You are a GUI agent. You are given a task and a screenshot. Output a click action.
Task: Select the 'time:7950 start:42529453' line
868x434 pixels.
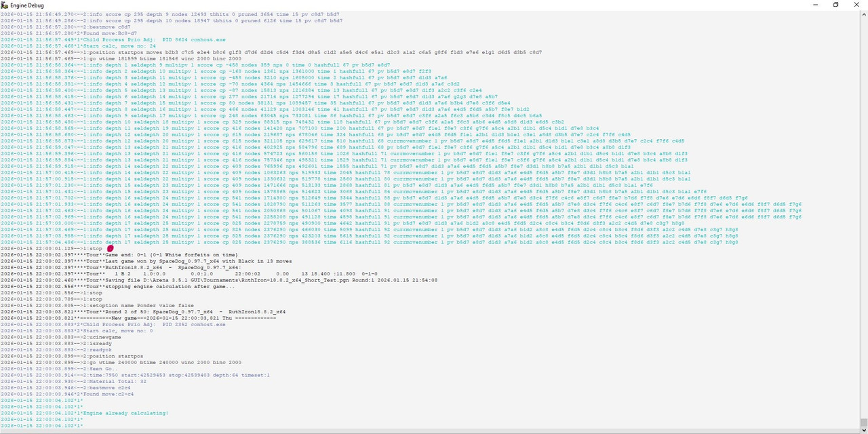coord(136,375)
